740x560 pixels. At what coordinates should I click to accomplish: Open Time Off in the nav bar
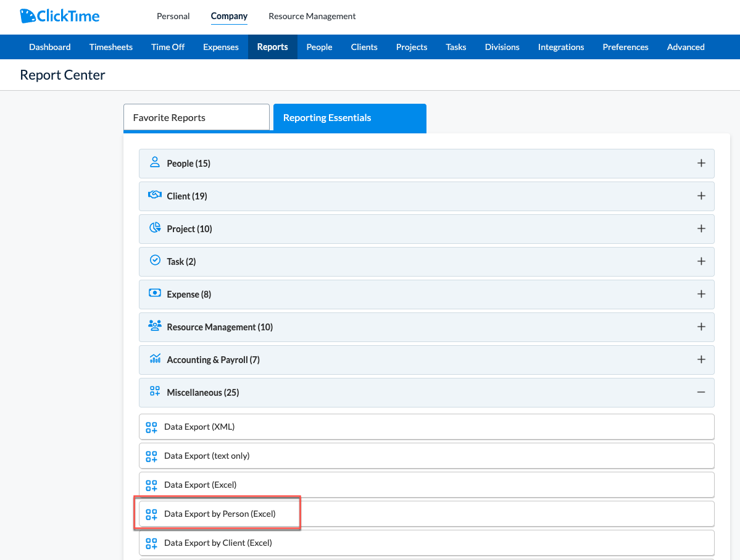pos(167,47)
